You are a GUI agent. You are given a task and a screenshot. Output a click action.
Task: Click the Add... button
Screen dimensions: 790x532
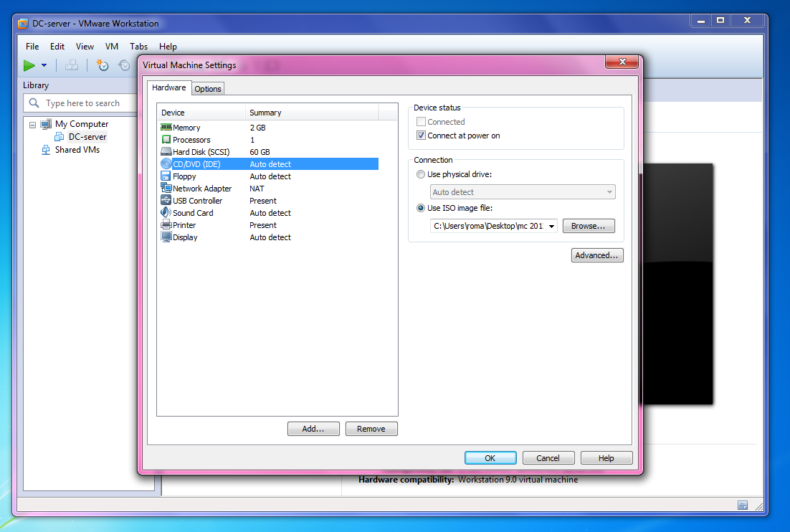click(313, 429)
